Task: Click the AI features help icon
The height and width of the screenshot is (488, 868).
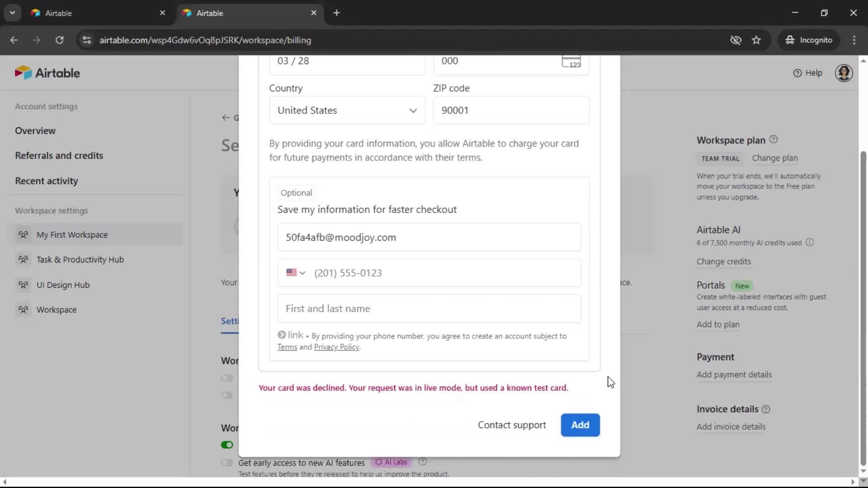Action: click(x=423, y=462)
